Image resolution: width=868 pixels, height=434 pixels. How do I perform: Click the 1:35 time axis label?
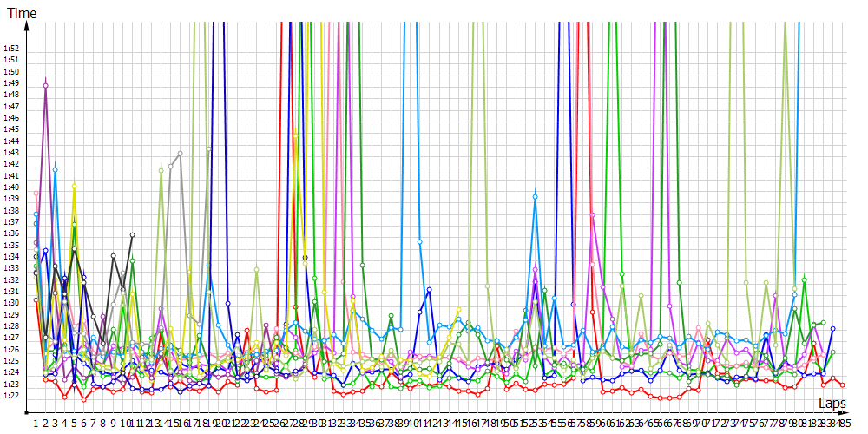click(x=11, y=245)
